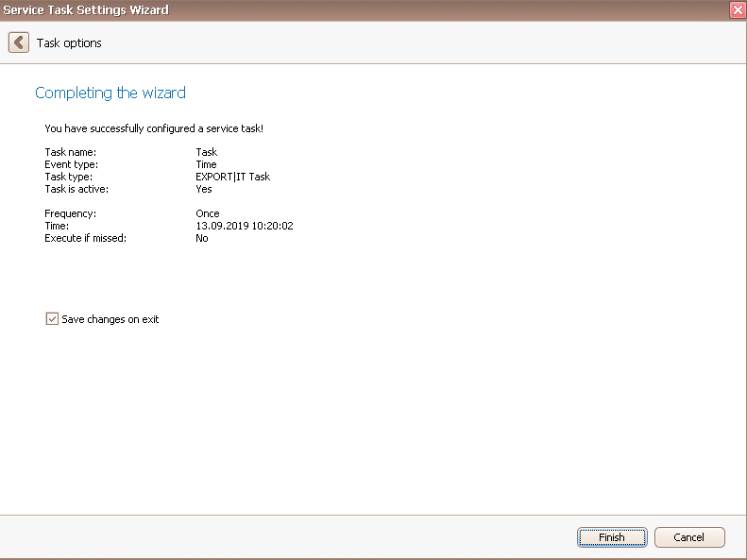
Task: Click the Task name: label
Action: click(x=71, y=152)
